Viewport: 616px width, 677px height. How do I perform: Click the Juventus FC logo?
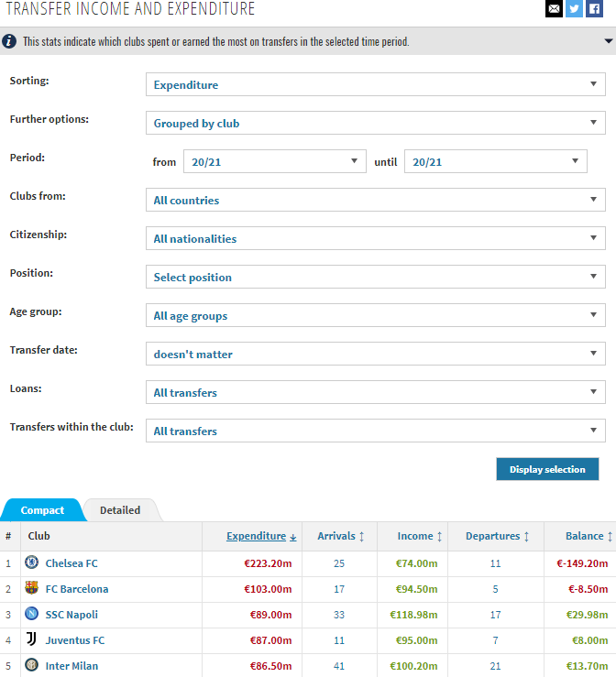point(31,639)
